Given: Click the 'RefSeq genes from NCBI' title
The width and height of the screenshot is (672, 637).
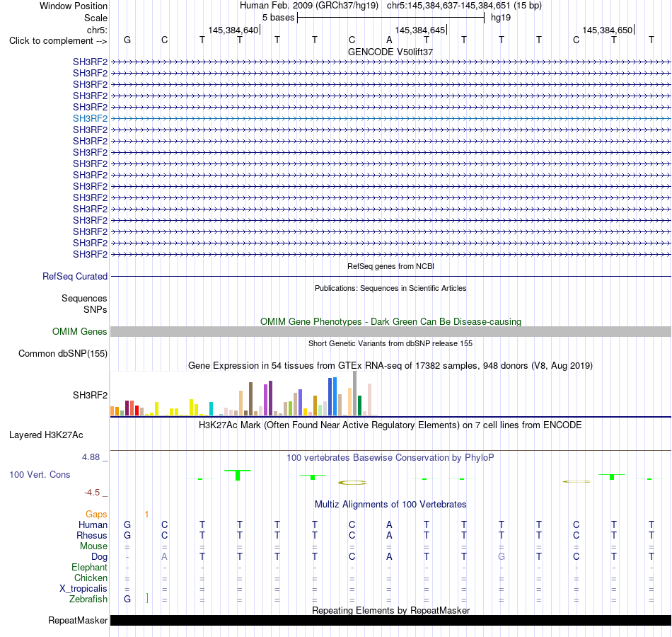Looking at the screenshot, I should [390, 266].
